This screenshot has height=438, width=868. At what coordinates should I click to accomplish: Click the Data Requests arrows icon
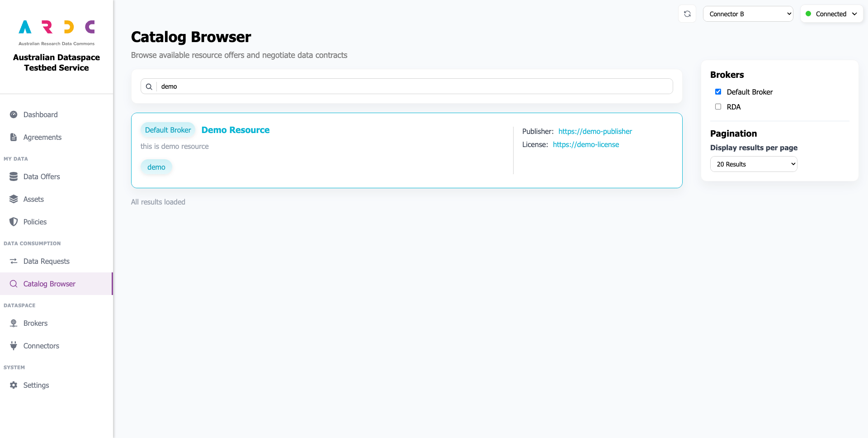(14, 261)
